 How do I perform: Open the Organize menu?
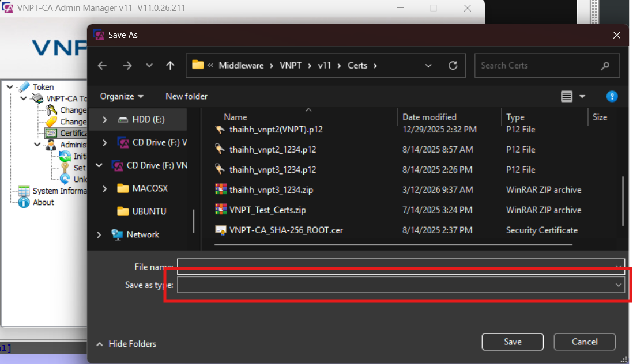[x=122, y=96]
